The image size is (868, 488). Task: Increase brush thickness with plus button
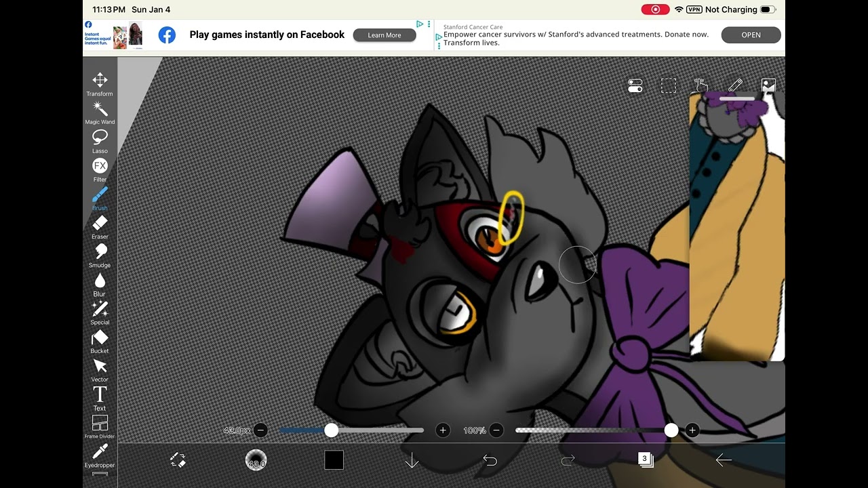443,430
